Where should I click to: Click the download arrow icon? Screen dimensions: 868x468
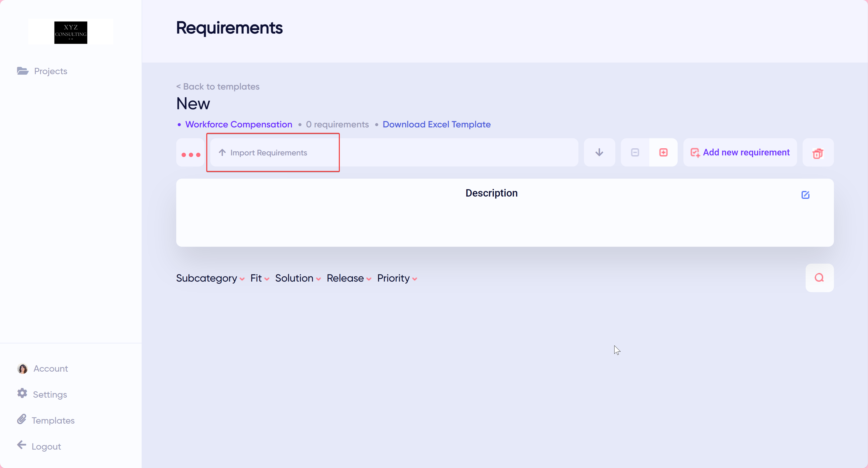tap(599, 153)
